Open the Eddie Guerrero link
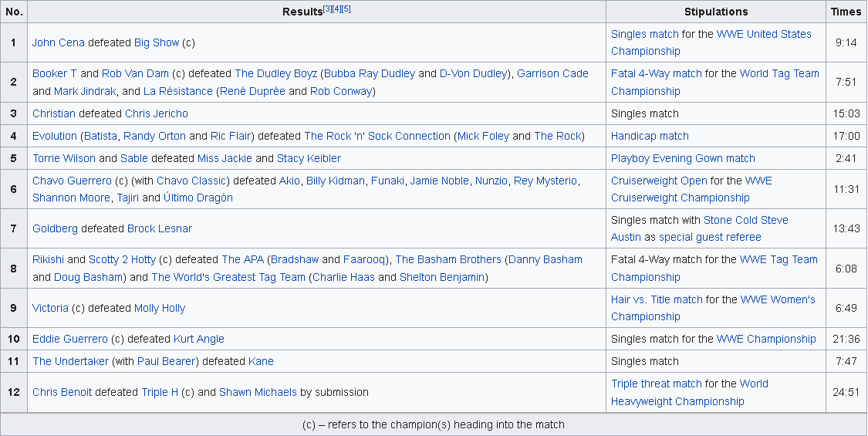This screenshot has width=868, height=436. (69, 339)
